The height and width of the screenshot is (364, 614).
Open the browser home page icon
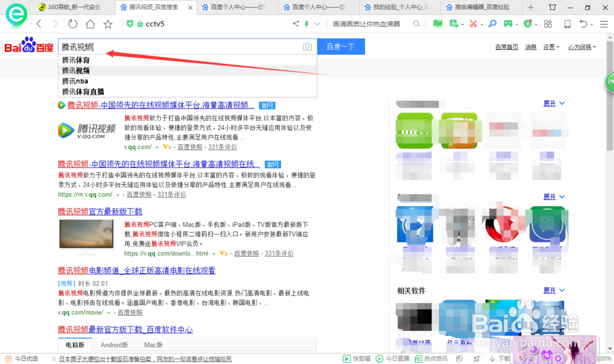point(90,24)
